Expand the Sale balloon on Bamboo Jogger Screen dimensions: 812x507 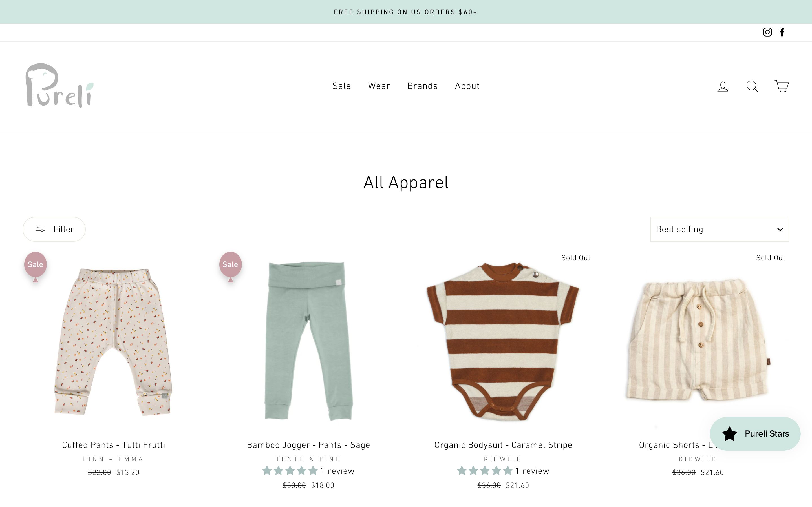point(230,264)
